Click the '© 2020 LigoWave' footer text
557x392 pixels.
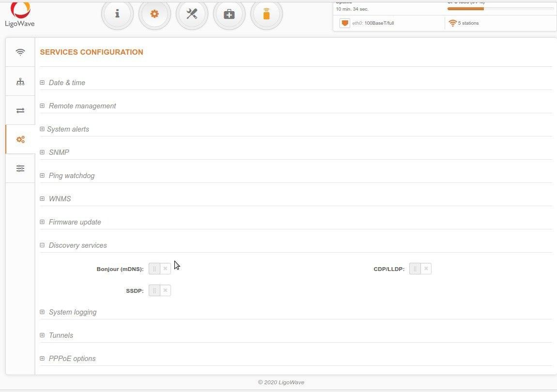pos(281,382)
